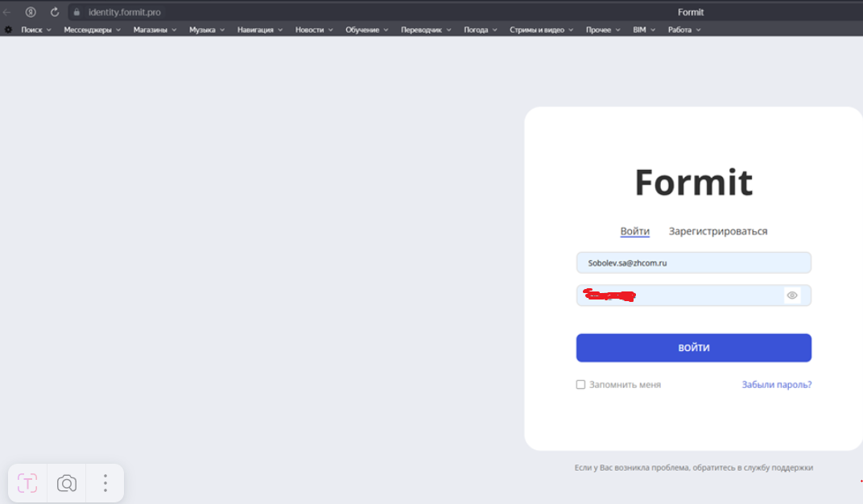Toggle password visibility eye icon
The image size is (863, 504).
pos(792,295)
